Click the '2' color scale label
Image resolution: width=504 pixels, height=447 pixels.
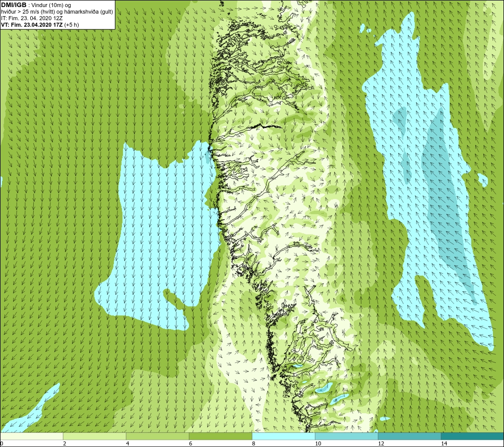click(x=65, y=443)
